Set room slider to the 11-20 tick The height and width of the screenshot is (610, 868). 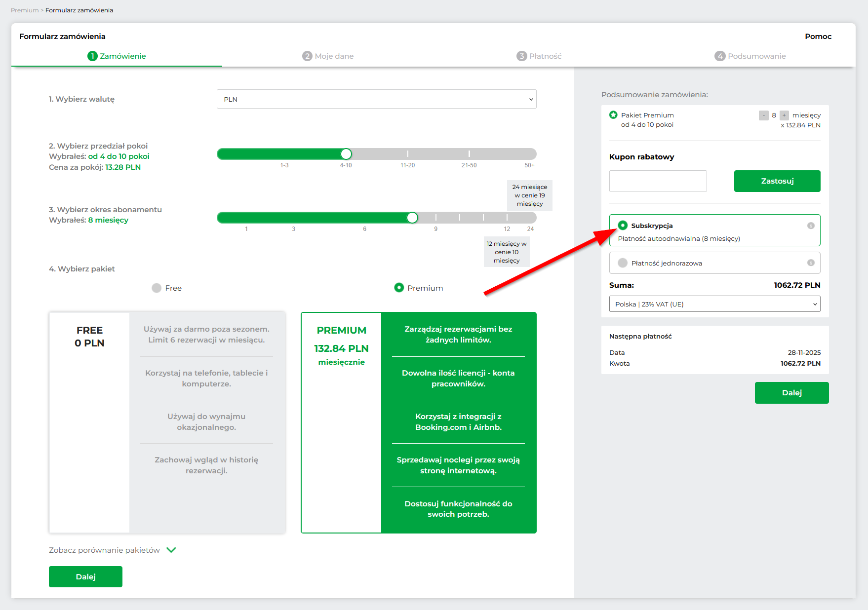408,154
